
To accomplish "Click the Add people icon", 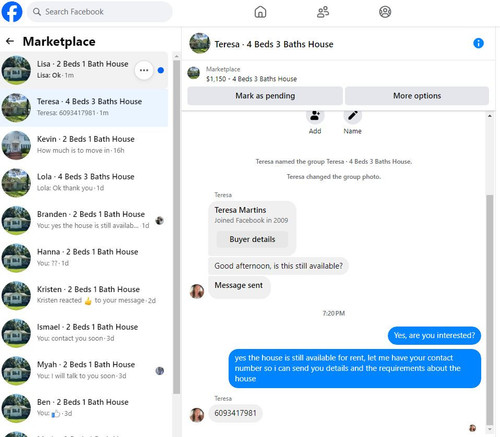I will click(x=315, y=116).
